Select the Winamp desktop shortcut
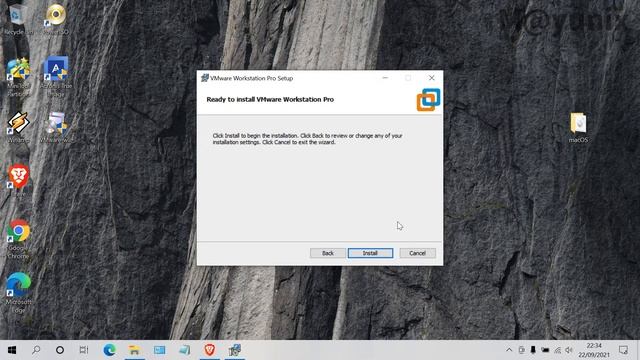This screenshot has height=360, width=640. [18, 127]
